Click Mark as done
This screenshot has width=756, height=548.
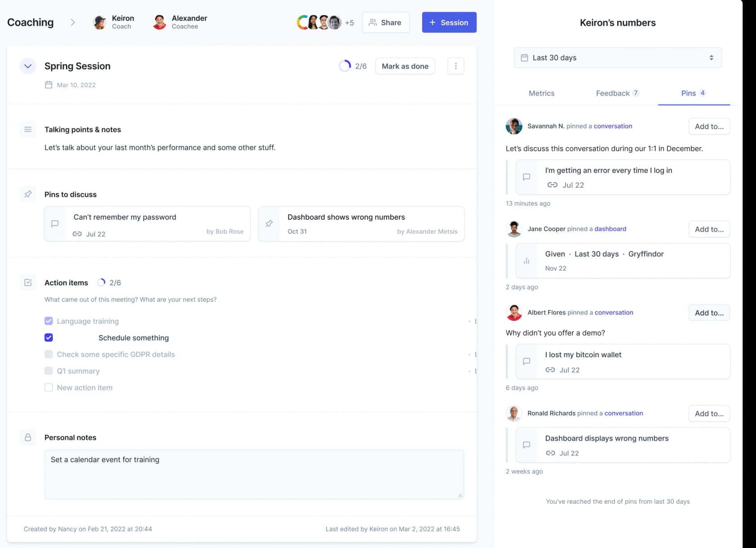click(x=405, y=66)
